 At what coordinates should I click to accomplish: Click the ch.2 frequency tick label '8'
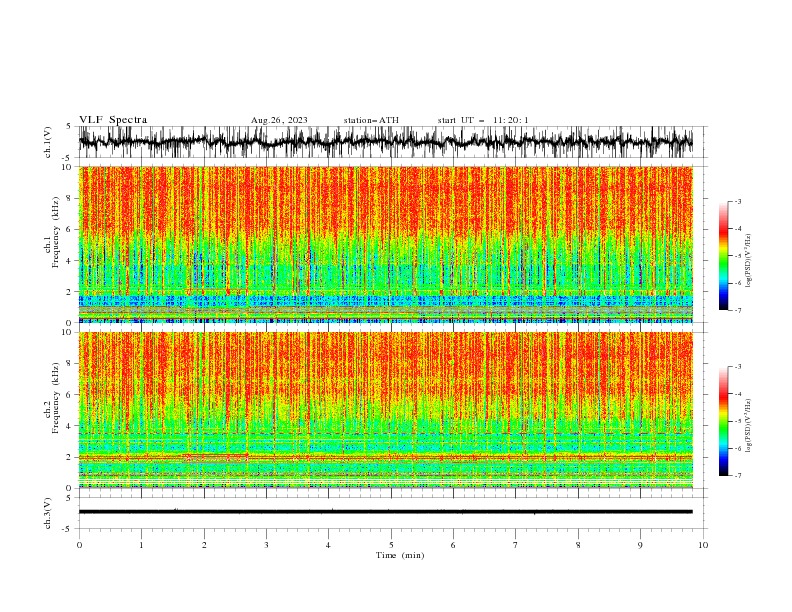click(x=70, y=364)
